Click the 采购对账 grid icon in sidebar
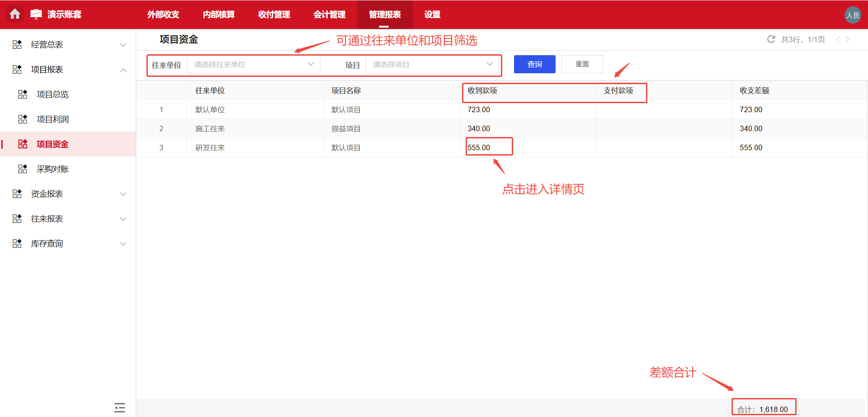The width and height of the screenshot is (868, 417). click(23, 169)
